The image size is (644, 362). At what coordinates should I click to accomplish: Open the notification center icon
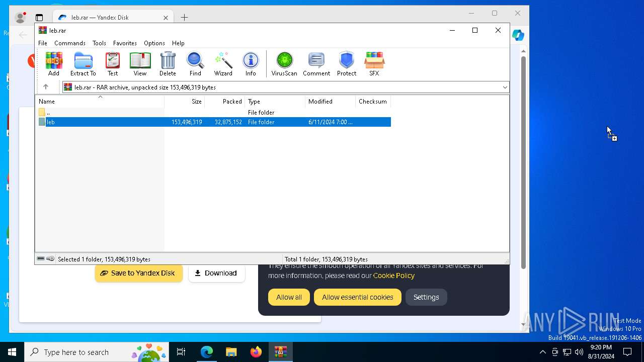click(x=627, y=352)
